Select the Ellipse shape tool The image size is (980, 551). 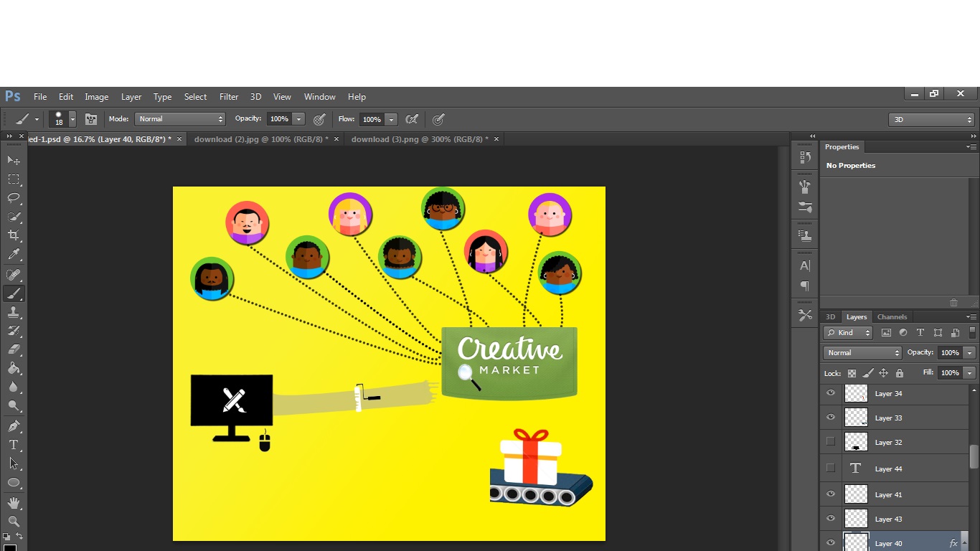click(14, 482)
